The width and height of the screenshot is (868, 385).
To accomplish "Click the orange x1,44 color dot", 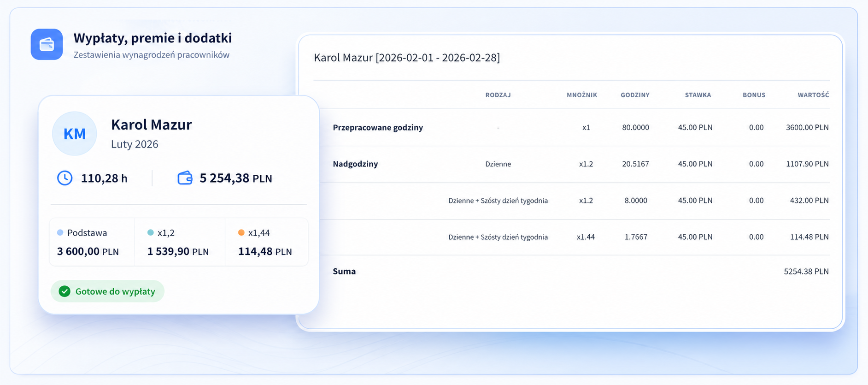I will 241,233.
